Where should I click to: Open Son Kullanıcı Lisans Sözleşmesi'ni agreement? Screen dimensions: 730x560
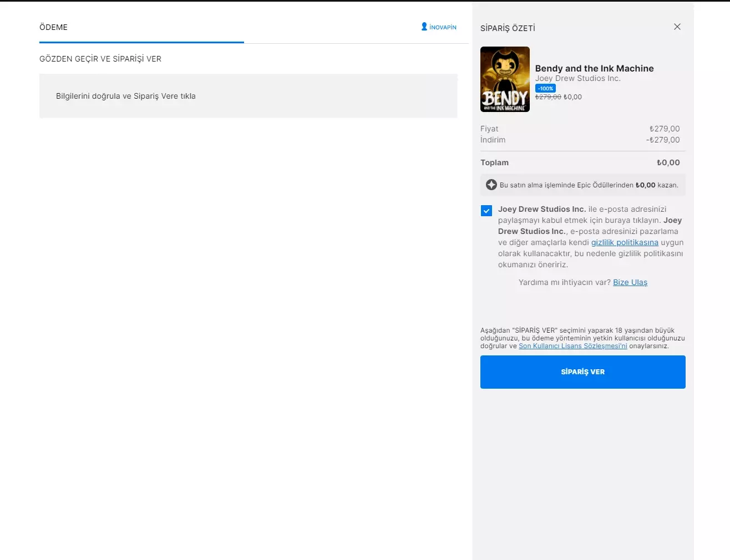point(572,345)
